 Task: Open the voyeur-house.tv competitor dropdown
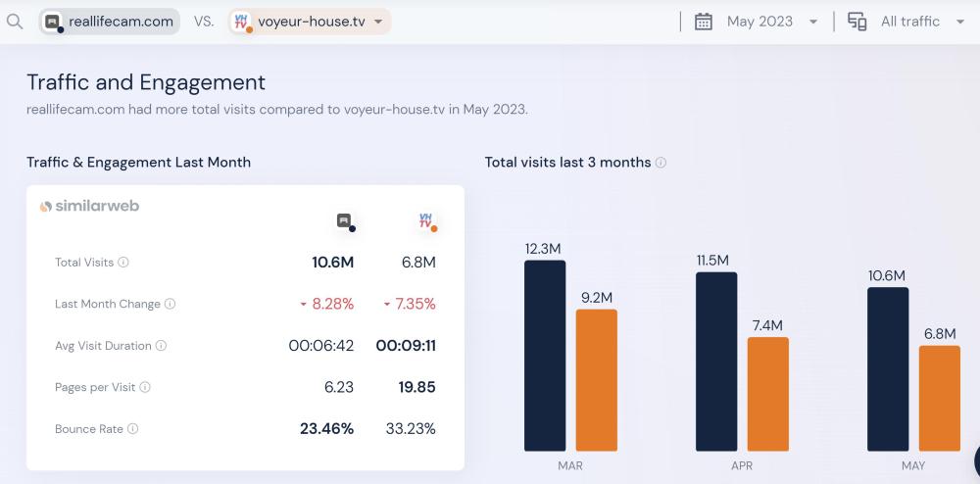(x=378, y=22)
